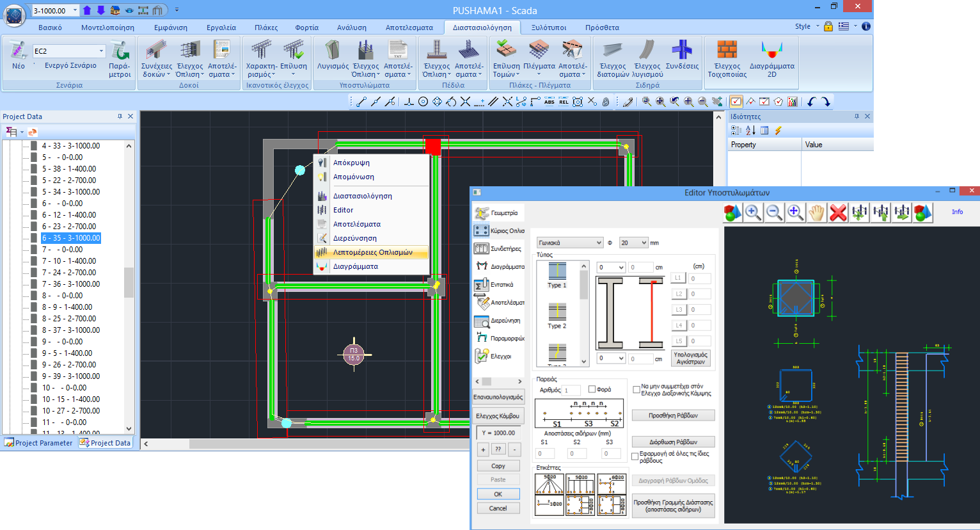
Task: Click Info link in column editor
Action: [957, 212]
